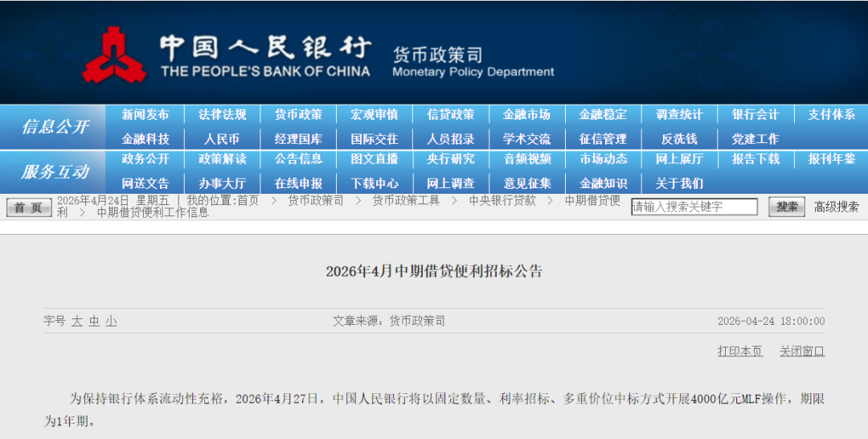The width and height of the screenshot is (868, 439).
Task: Select 信贷政策 in the navigation
Action: pyautogui.click(x=451, y=115)
